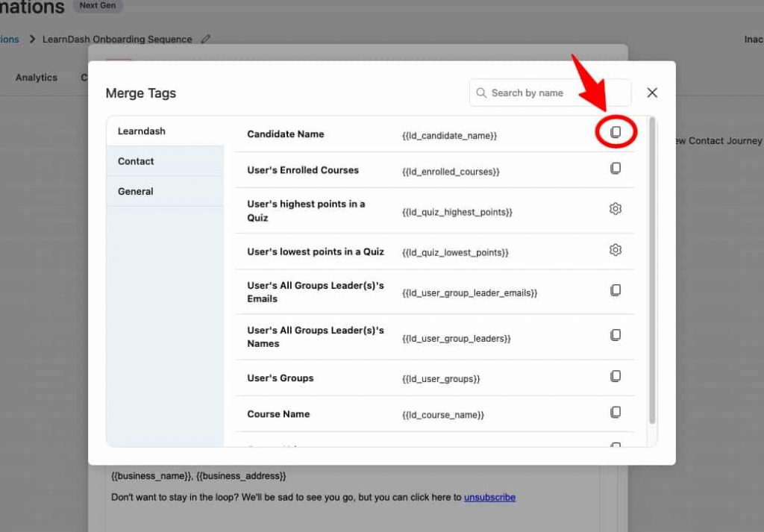This screenshot has height=532, width=764.
Task: Click the Next Gen badge
Action: coord(98,5)
